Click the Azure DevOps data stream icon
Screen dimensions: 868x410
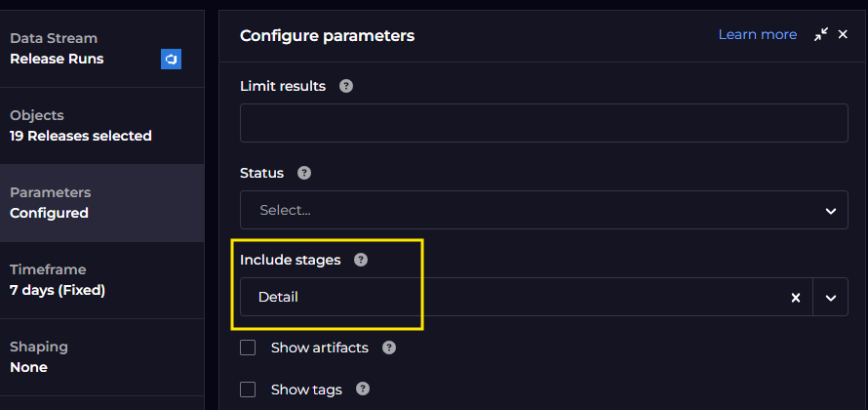pyautogui.click(x=171, y=60)
